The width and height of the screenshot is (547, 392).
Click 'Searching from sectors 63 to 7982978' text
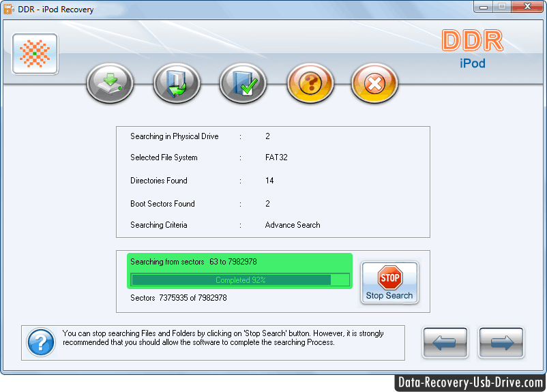click(x=194, y=262)
